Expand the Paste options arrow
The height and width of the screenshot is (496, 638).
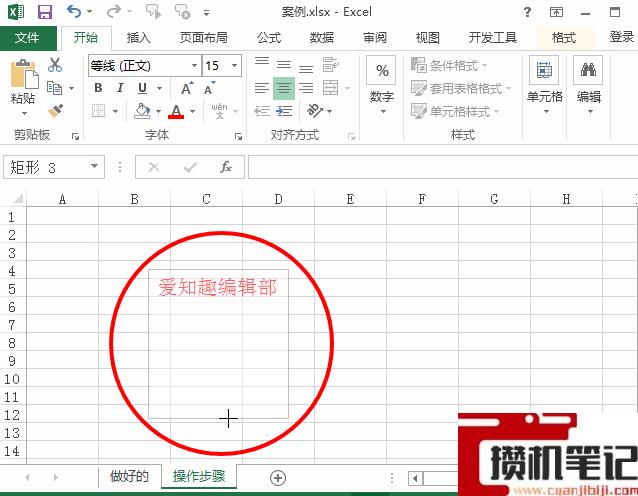tap(24, 114)
